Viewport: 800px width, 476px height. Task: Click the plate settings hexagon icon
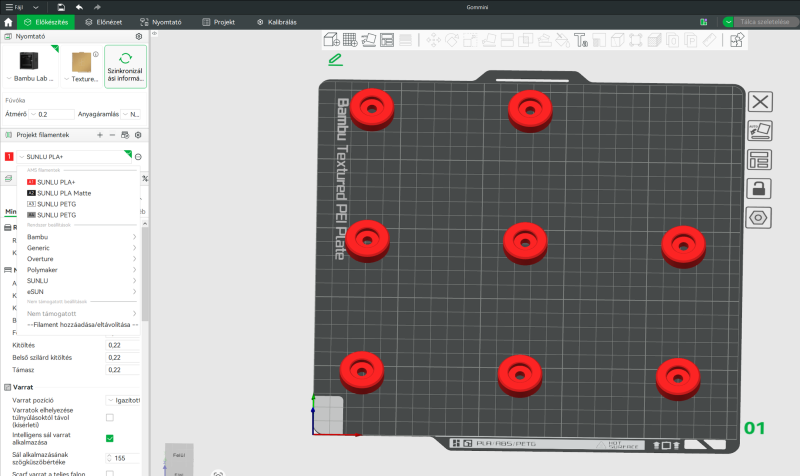[x=759, y=218]
